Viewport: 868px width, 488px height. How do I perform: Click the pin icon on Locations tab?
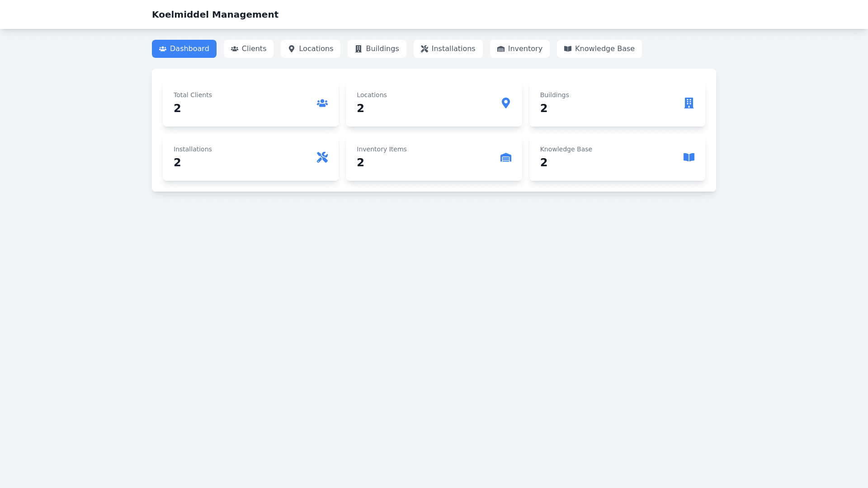[x=292, y=49]
